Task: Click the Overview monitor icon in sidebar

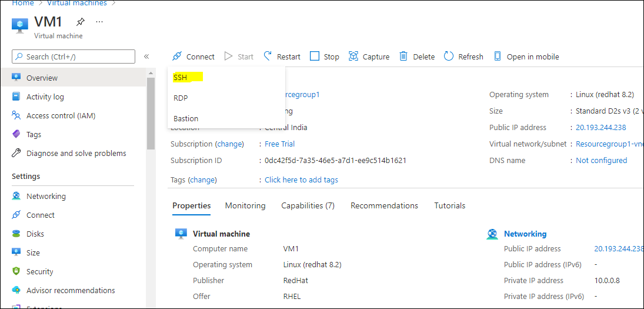Action: pyautogui.click(x=16, y=77)
